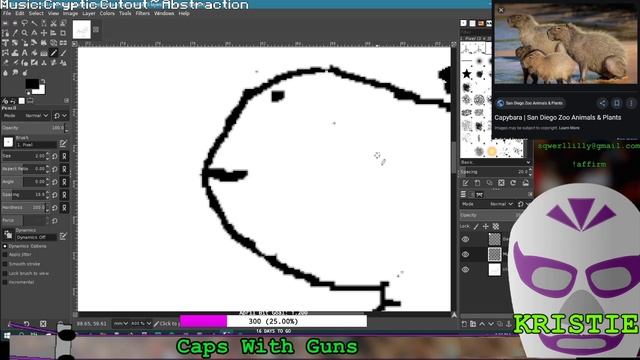
Task: Select the Flip tool
Action: (x=63, y=43)
